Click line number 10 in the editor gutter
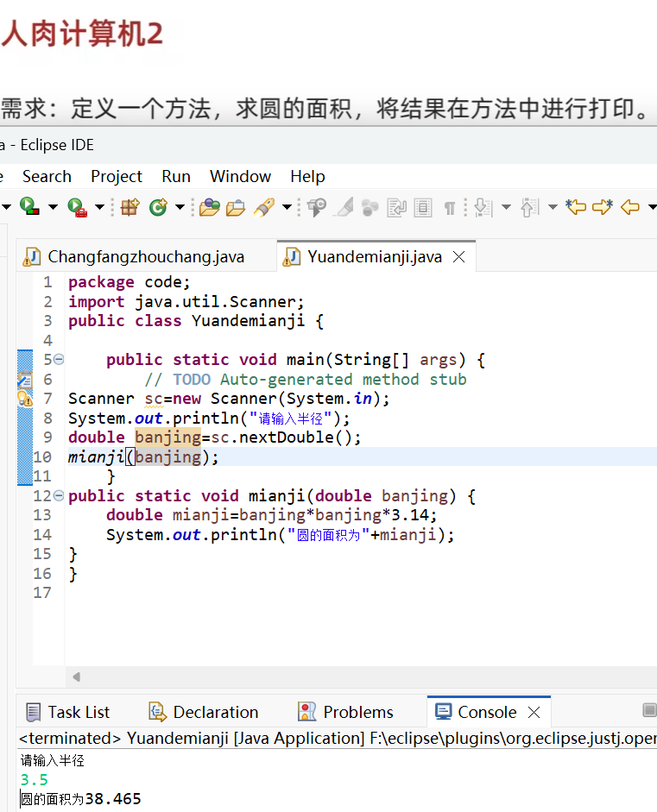Screen dimensions: 657x812 point(42,456)
